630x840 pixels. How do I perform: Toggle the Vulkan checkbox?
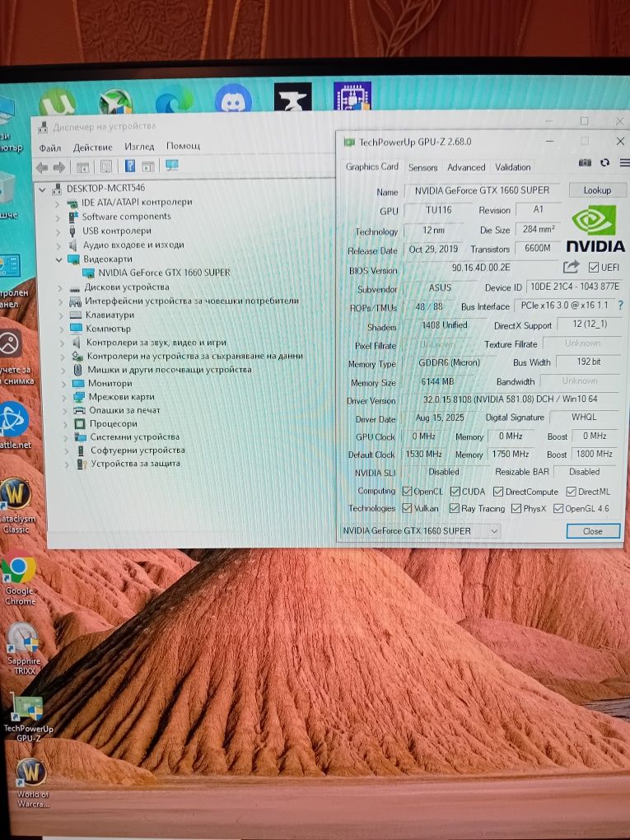pyautogui.click(x=407, y=508)
